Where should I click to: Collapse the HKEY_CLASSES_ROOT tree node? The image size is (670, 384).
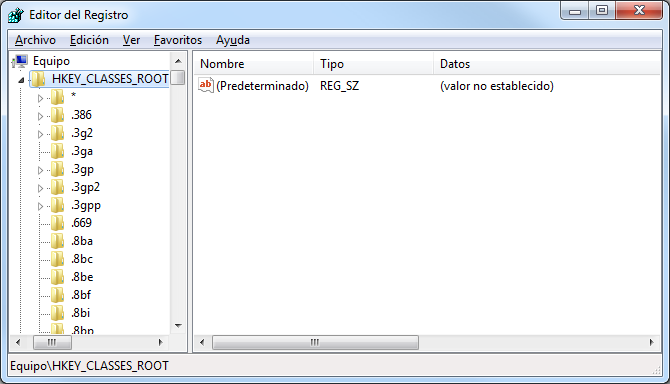pos(21,80)
